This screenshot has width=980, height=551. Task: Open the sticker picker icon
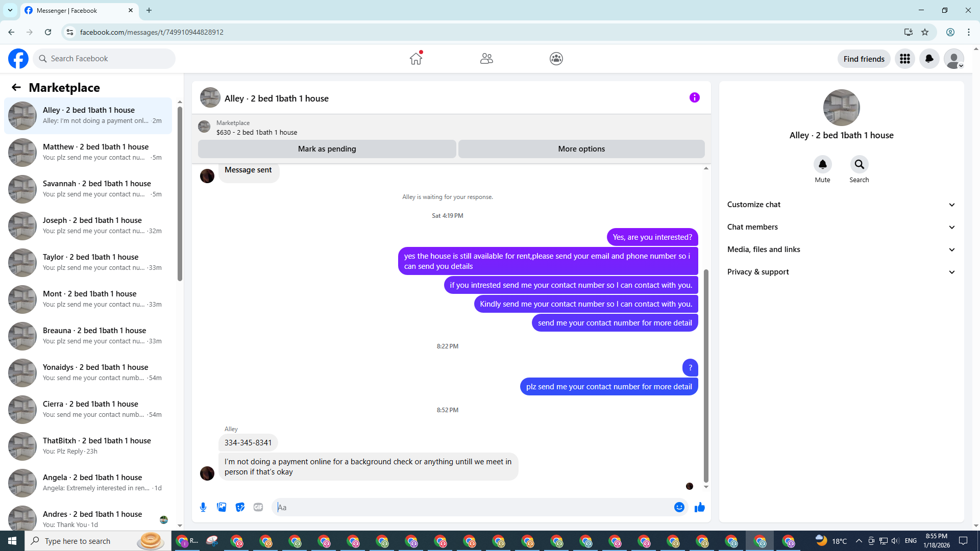pos(240,507)
